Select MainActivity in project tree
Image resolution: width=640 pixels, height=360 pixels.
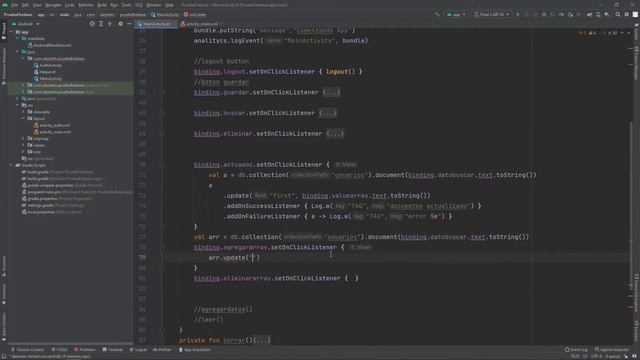tap(48, 78)
